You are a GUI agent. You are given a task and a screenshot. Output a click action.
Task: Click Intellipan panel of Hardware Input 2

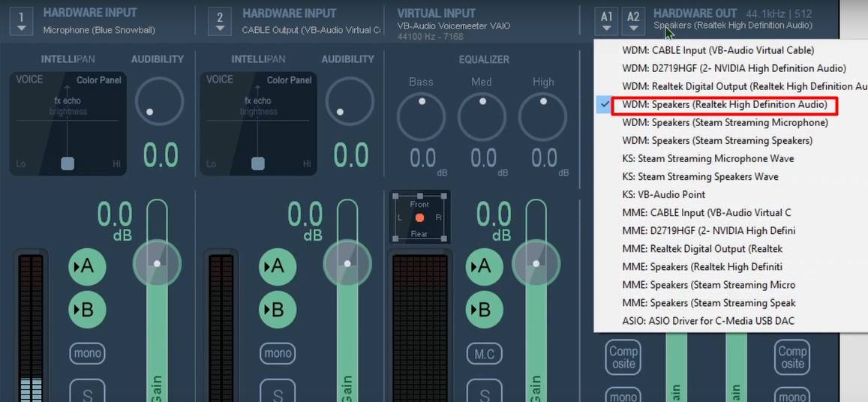[259, 124]
